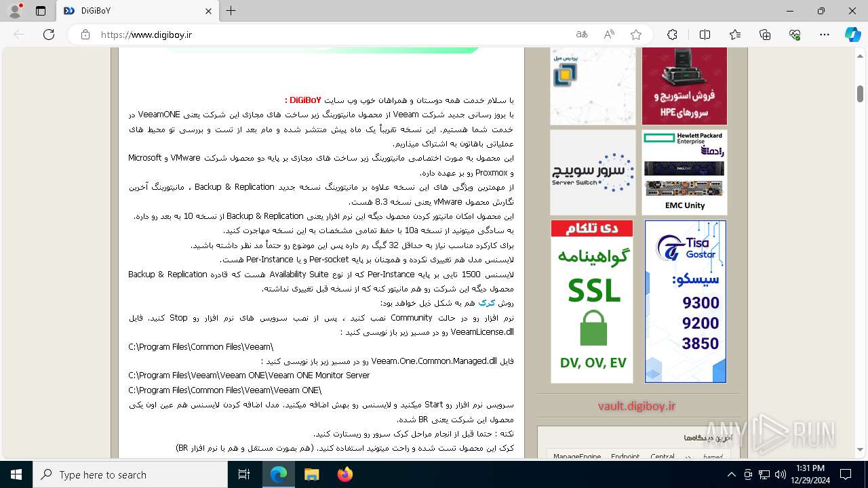868x488 pixels.
Task: Open File Explorer from taskbar
Action: [x=311, y=474]
